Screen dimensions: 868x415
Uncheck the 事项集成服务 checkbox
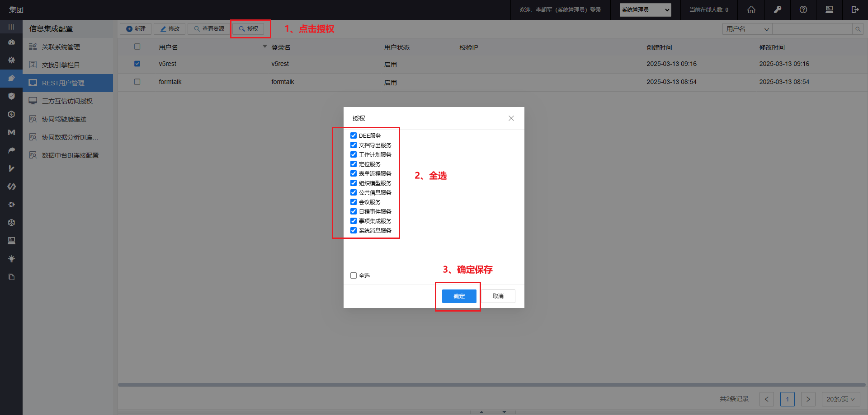pos(354,221)
